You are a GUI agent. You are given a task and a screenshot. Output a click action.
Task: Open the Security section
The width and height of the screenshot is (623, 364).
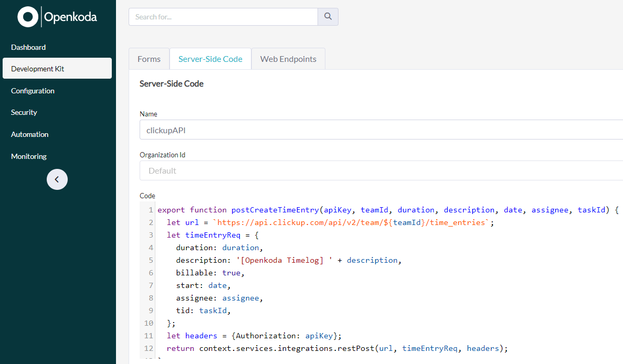pyautogui.click(x=24, y=112)
